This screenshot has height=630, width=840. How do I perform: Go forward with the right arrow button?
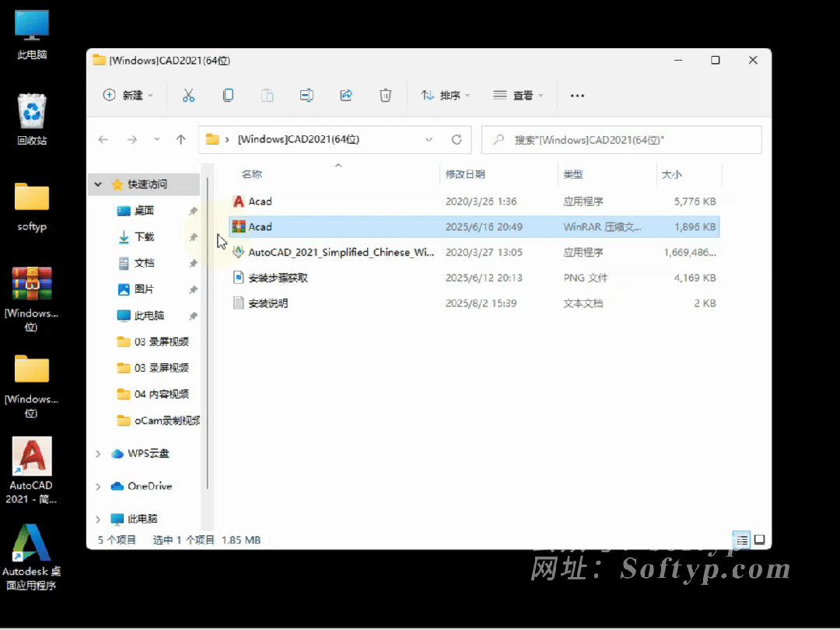pyautogui.click(x=131, y=140)
